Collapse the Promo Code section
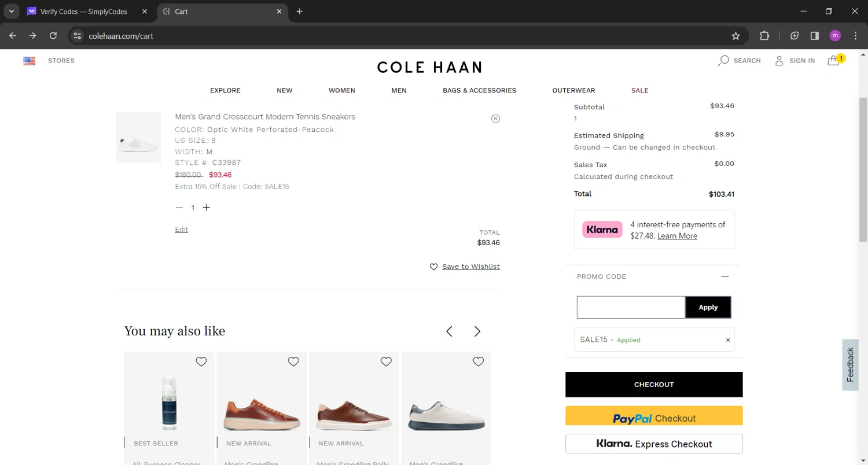 point(725,276)
